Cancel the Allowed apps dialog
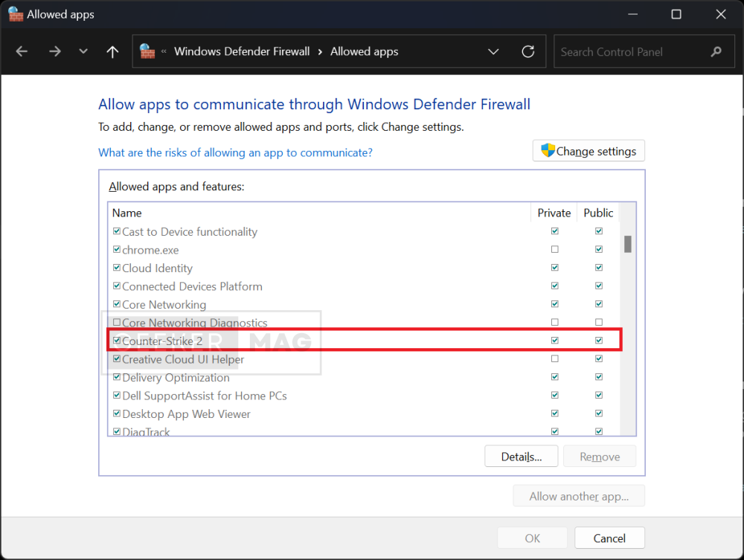 [609, 538]
